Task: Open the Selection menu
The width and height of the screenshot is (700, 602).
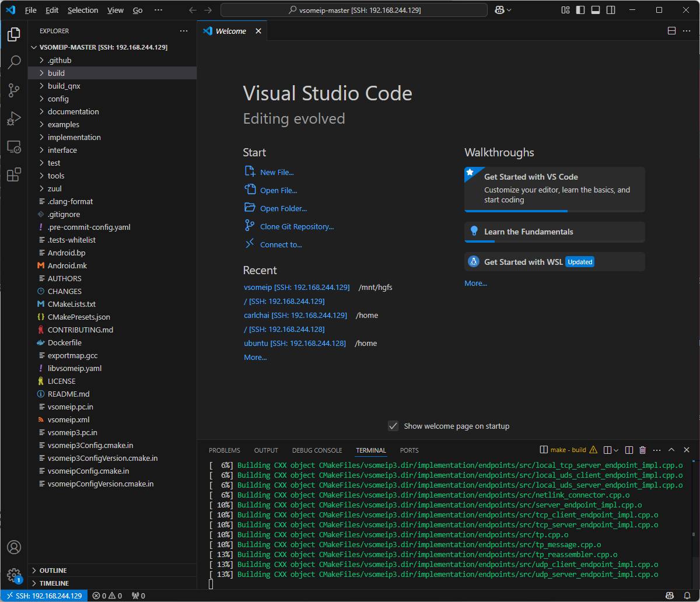Action: [83, 10]
